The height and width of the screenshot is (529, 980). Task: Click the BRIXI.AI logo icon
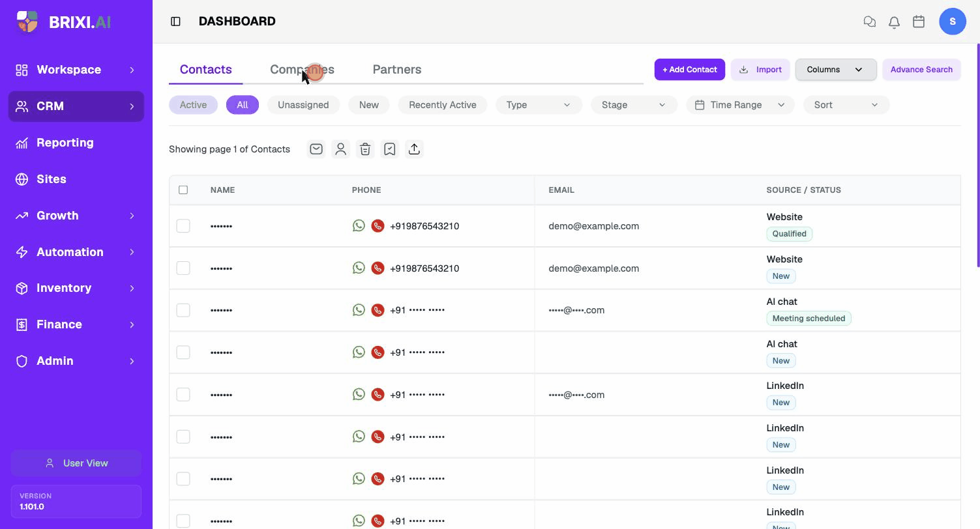click(x=27, y=21)
